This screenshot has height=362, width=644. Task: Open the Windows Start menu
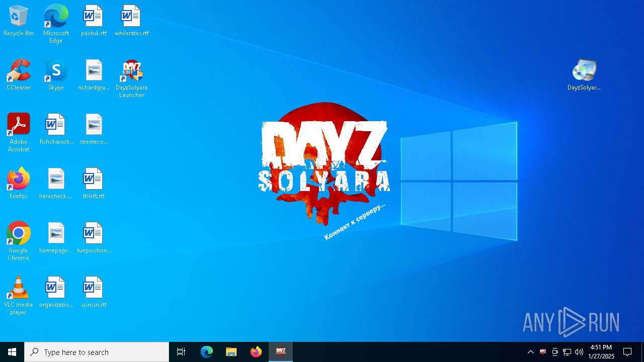tap(12, 352)
